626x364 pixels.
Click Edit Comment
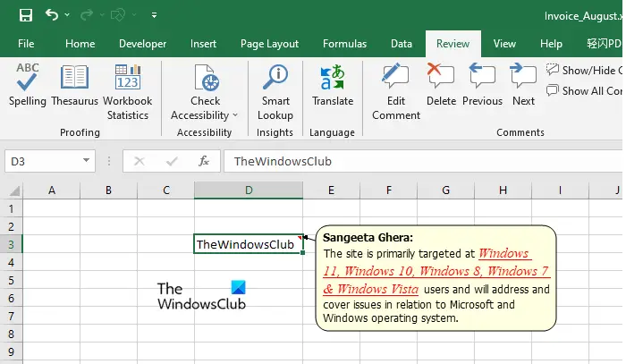[x=396, y=92]
